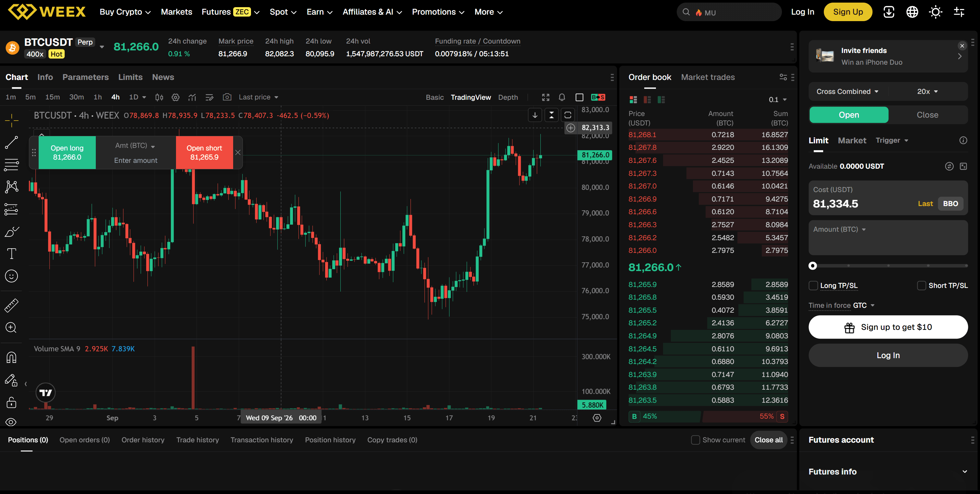980x494 pixels.
Task: Enter fullscreen chart mode
Action: pos(546,97)
